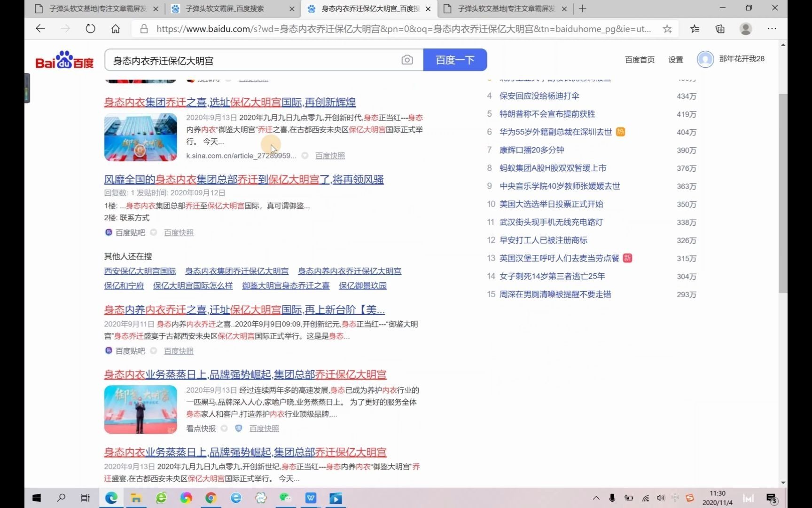Click the browser refresh icon

pyautogui.click(x=90, y=29)
